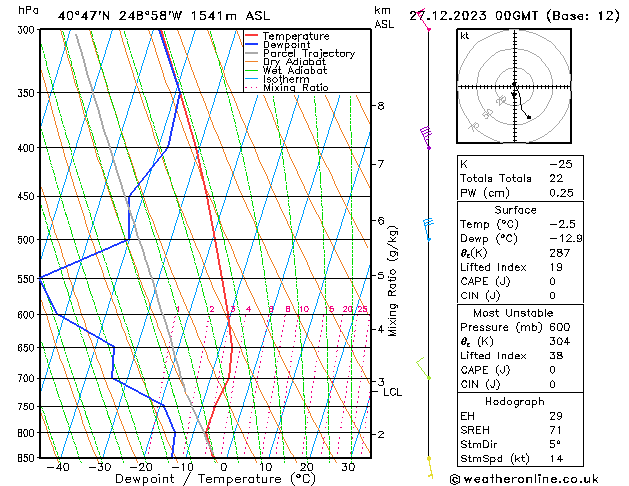Image resolution: width=629 pixels, height=486 pixels.
Task: Click the Dewpoint / Temperature (°C) axis title
Action: click(x=215, y=479)
